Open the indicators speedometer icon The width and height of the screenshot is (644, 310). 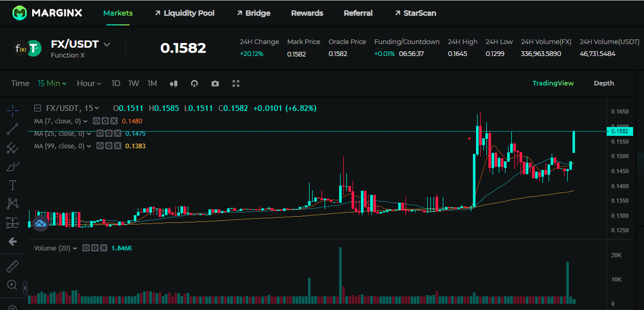[194, 84]
